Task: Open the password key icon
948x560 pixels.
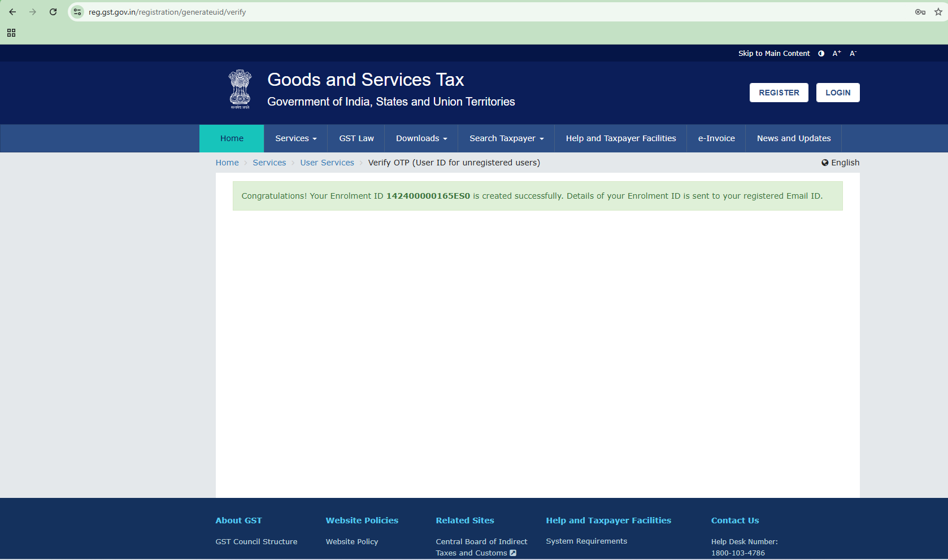Action: pyautogui.click(x=920, y=12)
